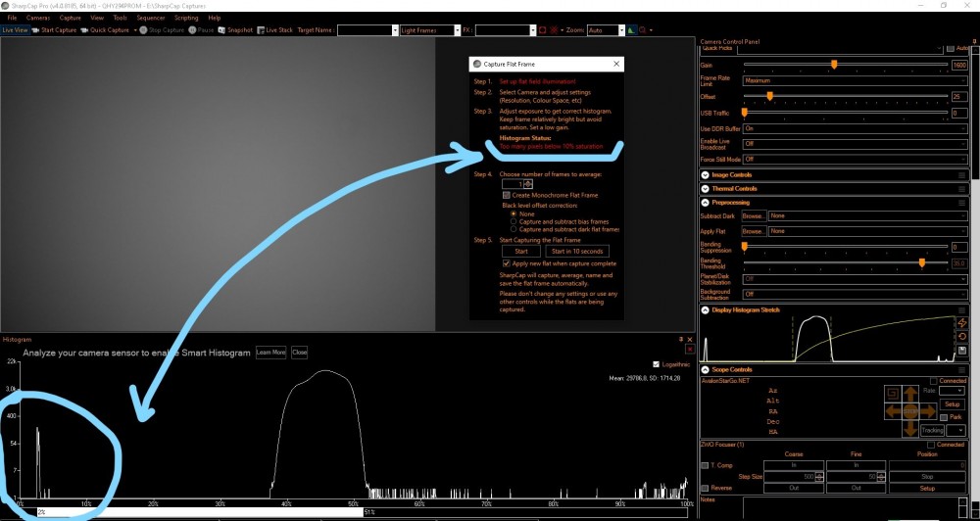
Task: Open the Capture menu
Action: [x=70, y=18]
